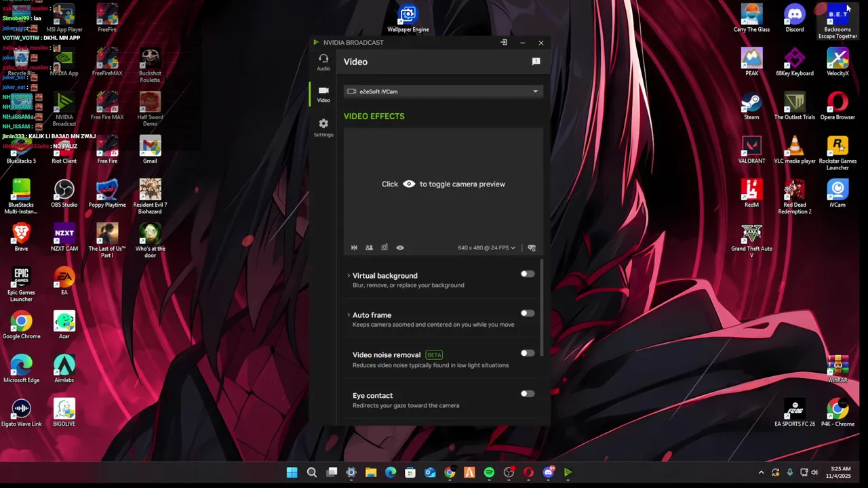Viewport: 868px width, 488px height.
Task: Open the Elgato Wave Link desktop icon
Action: pos(21,413)
